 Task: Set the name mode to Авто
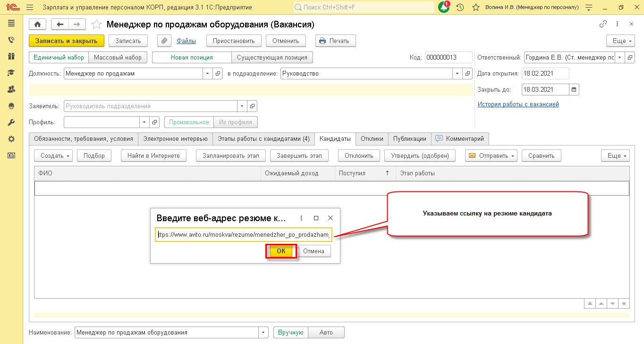click(326, 333)
